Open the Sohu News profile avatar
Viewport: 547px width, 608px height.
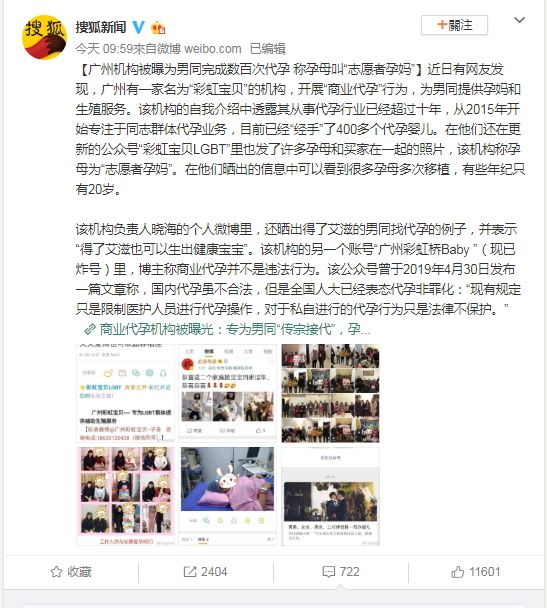coord(44,37)
